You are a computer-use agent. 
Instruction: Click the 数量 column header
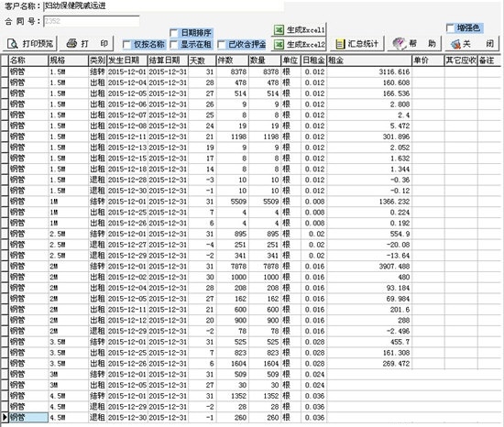point(265,60)
